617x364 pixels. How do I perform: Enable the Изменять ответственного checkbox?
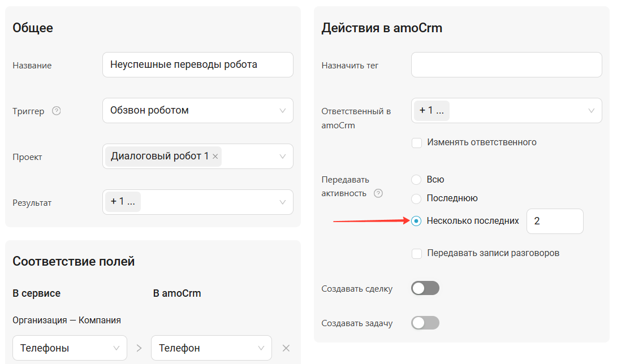click(x=417, y=142)
